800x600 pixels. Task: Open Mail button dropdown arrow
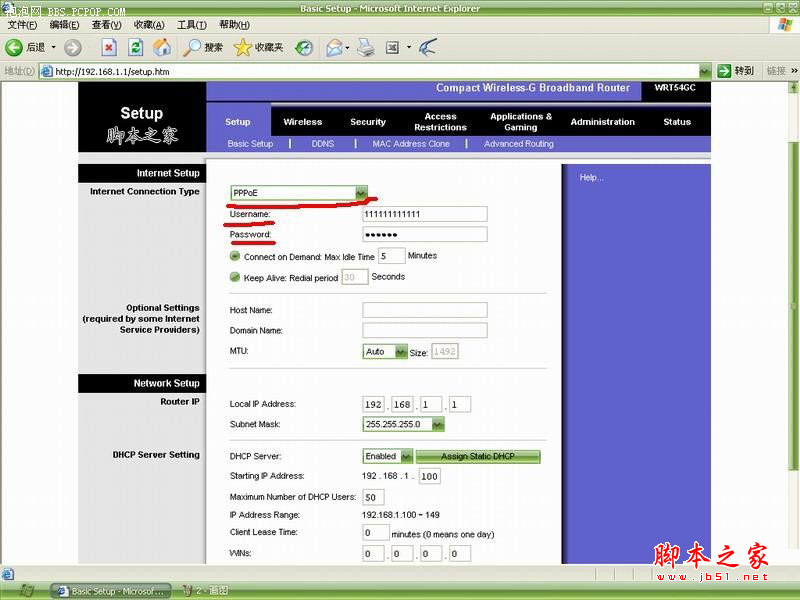(x=347, y=48)
